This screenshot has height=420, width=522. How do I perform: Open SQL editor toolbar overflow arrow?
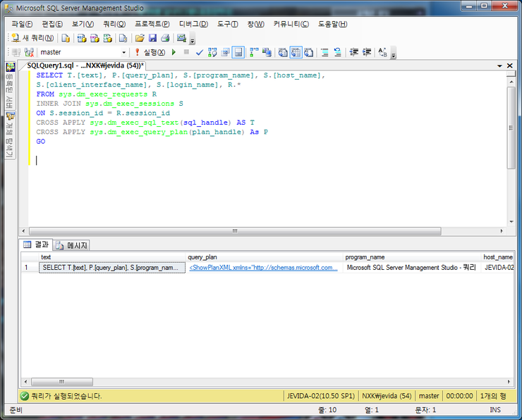pos(394,54)
